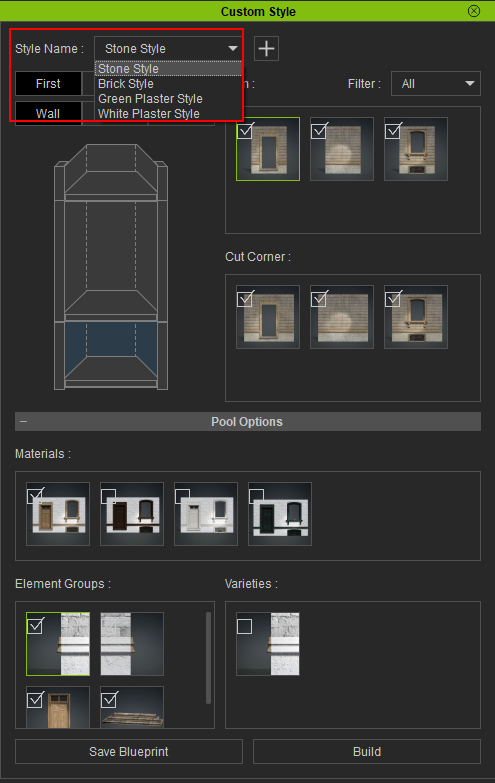Click the Build button
The width and height of the screenshot is (495, 783).
[x=367, y=752]
